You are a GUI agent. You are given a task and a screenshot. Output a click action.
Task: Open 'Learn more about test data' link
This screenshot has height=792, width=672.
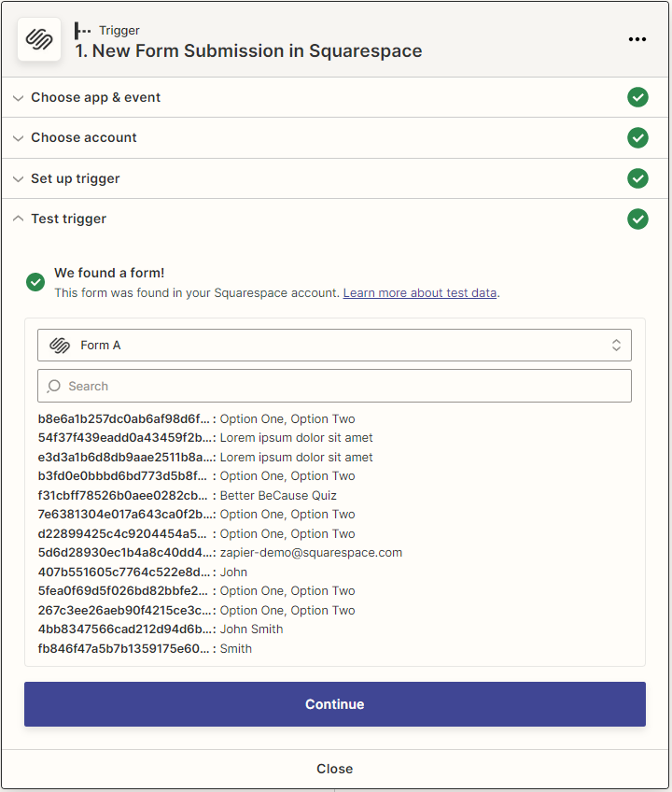[420, 293]
